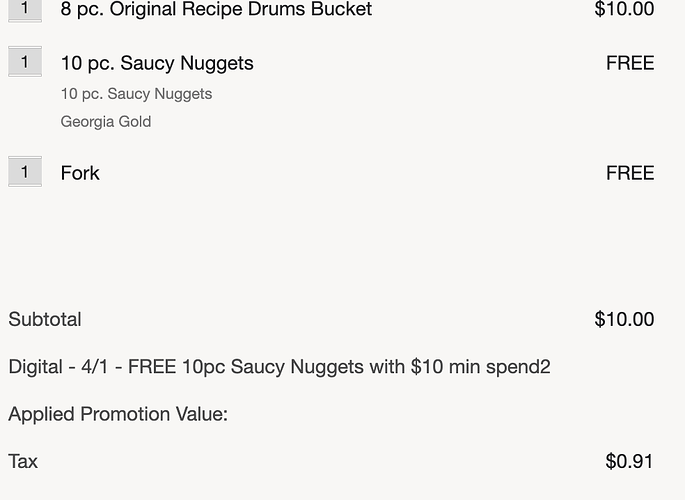Click the Subtotal $10.00 amount
The height and width of the screenshot is (500, 685).
click(x=624, y=319)
